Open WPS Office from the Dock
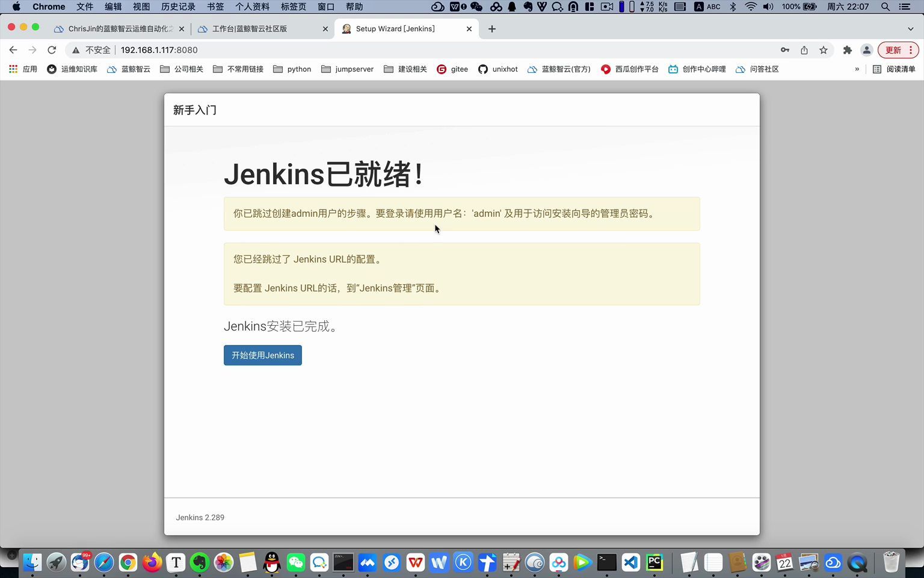 (x=415, y=562)
